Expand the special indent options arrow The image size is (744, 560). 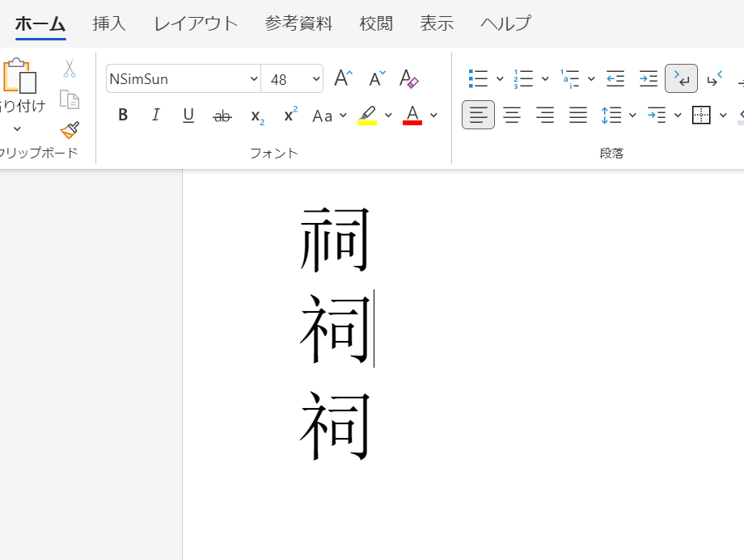pyautogui.click(x=678, y=116)
